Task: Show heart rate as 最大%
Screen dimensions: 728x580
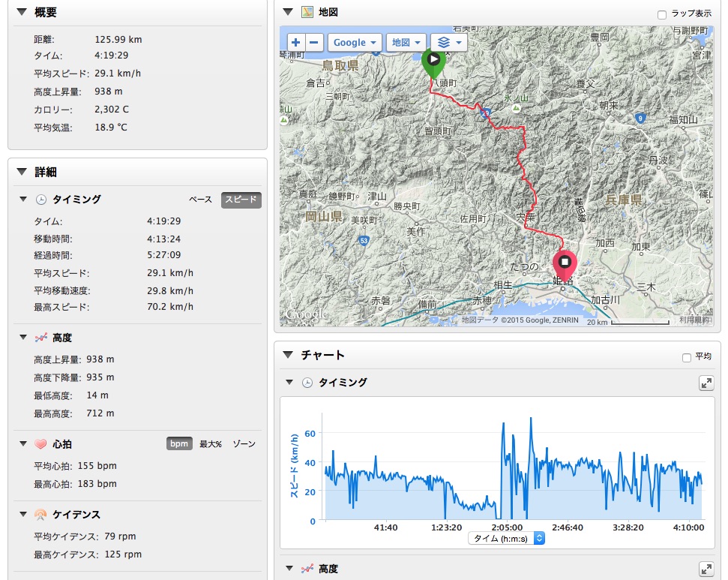Action: tap(211, 443)
